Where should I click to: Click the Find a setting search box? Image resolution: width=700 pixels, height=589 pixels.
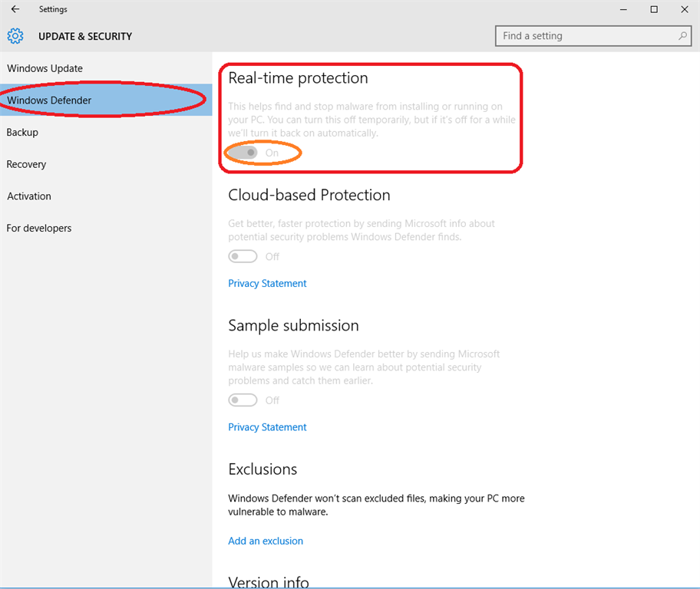click(x=587, y=36)
